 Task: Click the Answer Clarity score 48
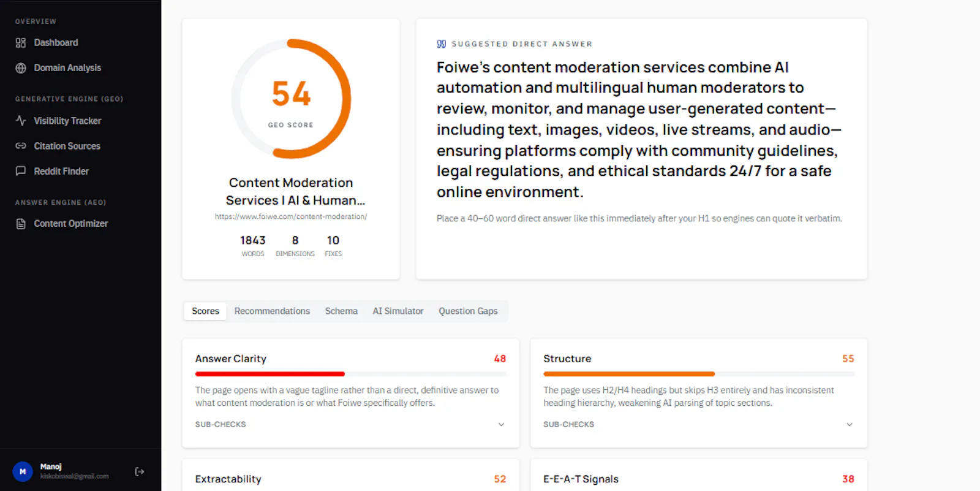click(500, 359)
